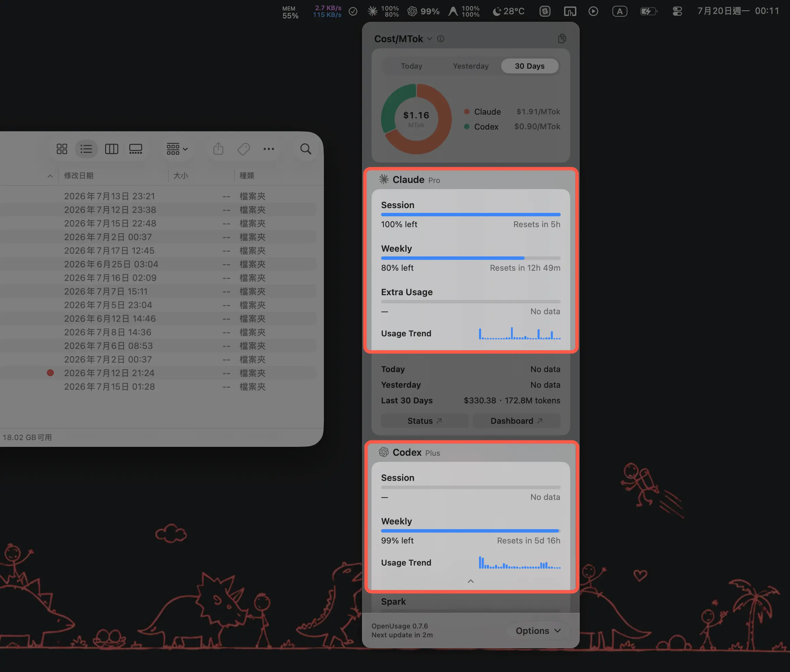Click the Finder tag icon

pyautogui.click(x=244, y=149)
